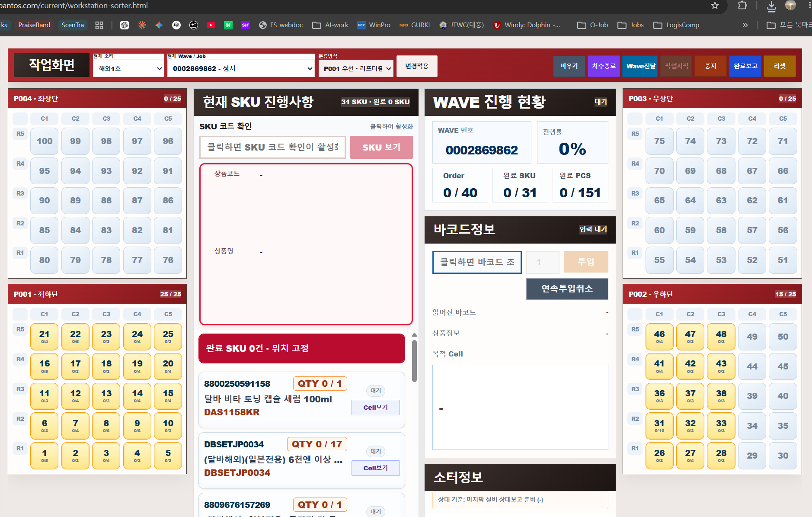This screenshot has width=812, height=517.
Task: Open the WinPro bookmark
Action: pos(374,25)
